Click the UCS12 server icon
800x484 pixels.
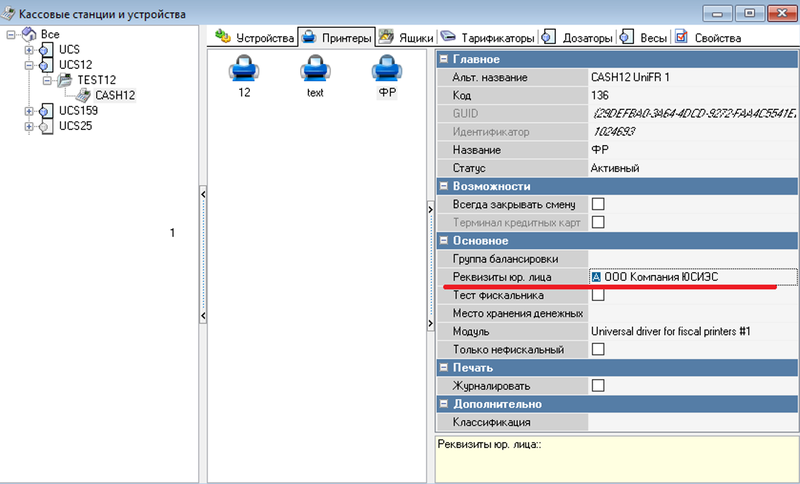pos(46,65)
